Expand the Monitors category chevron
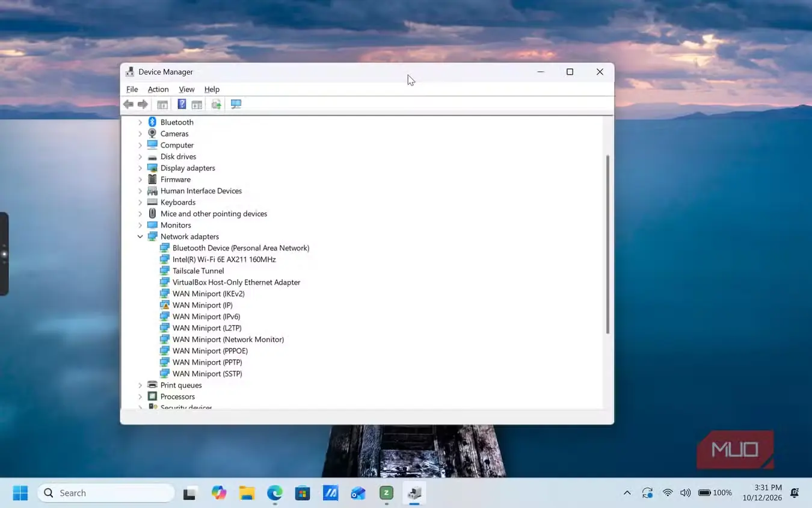The height and width of the screenshot is (508, 812). click(140, 225)
